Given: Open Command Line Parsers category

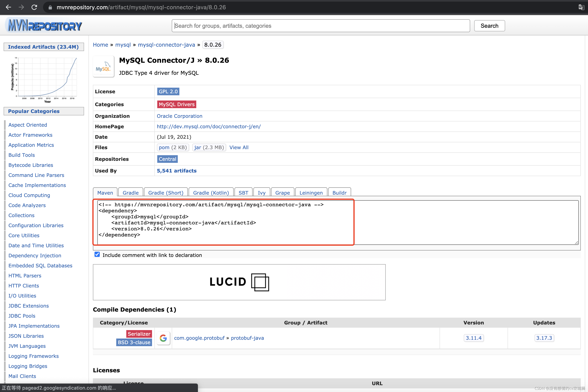Looking at the screenshot, I should coord(36,175).
